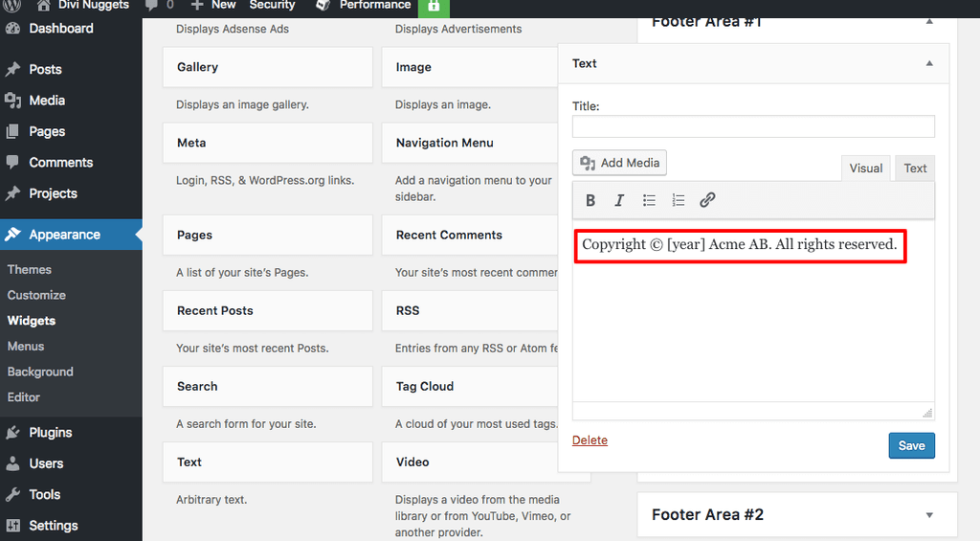
Task: Toggle bold formatting in the text widget
Action: [590, 200]
